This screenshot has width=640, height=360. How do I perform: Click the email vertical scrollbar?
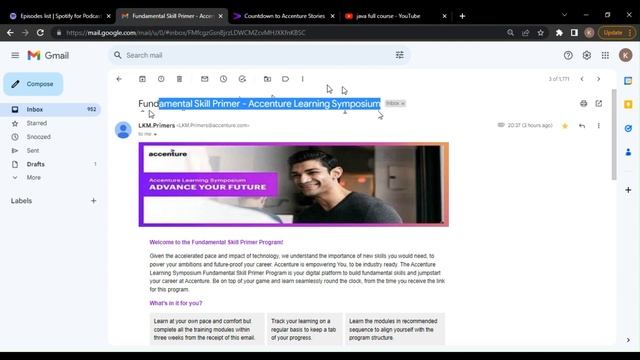click(x=613, y=135)
